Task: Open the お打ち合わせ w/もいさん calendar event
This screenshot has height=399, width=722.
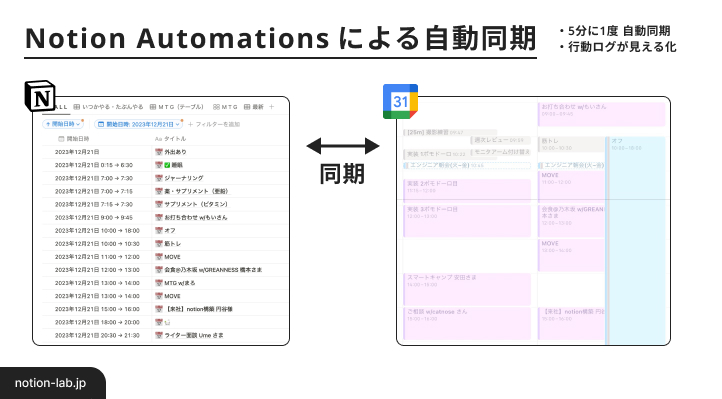Action: pos(601,114)
